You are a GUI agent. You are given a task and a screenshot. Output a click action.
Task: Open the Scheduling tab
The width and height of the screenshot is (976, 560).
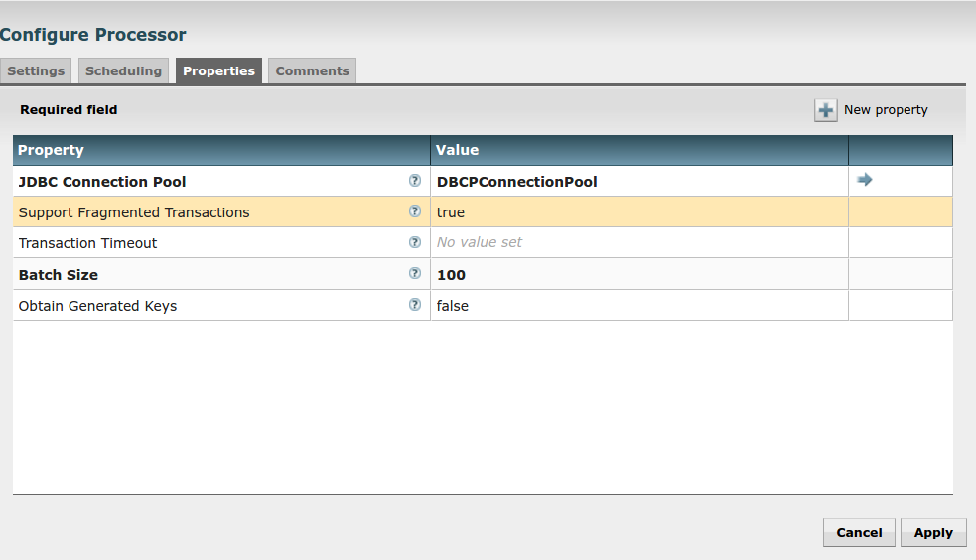click(123, 71)
